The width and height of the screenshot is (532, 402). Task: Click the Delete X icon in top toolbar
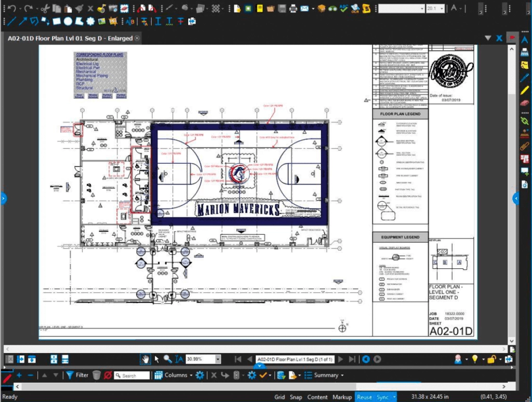(x=90, y=8)
